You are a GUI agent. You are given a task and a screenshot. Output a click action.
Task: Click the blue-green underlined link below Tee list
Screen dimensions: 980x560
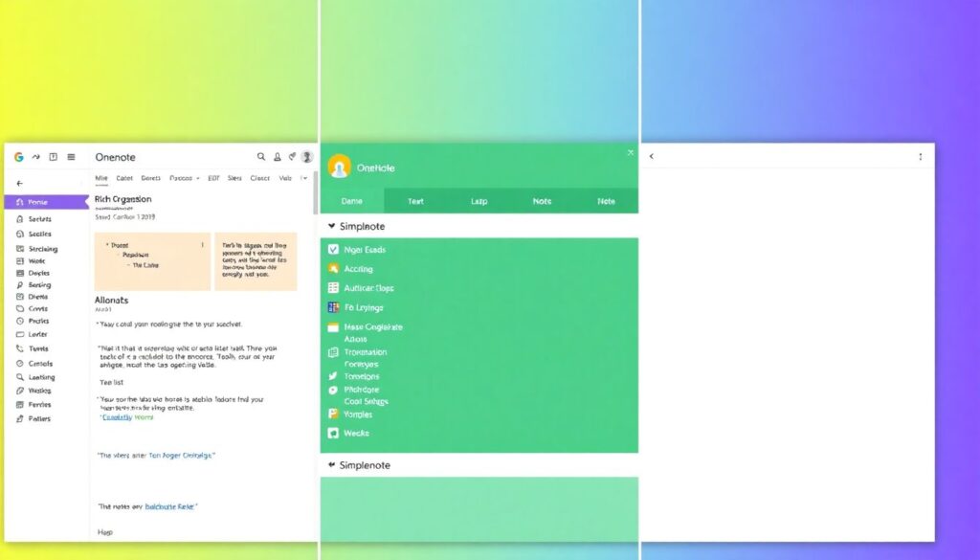point(127,417)
